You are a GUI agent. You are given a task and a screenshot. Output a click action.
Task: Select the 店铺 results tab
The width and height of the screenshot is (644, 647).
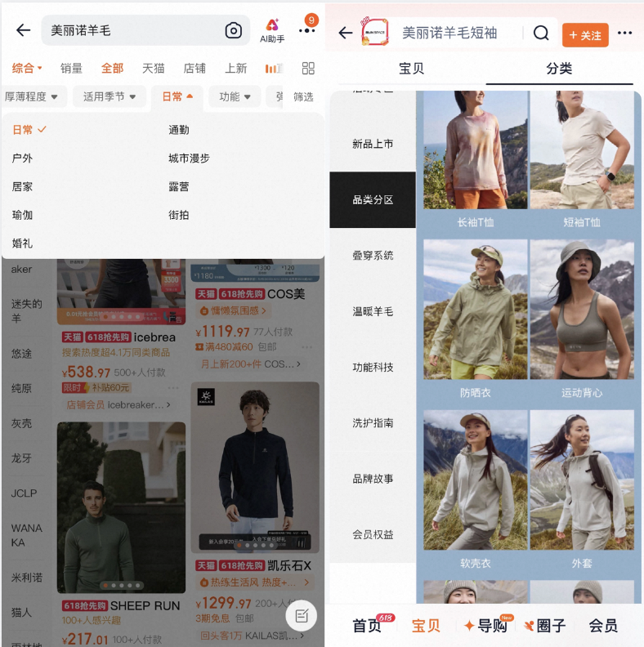pos(195,68)
